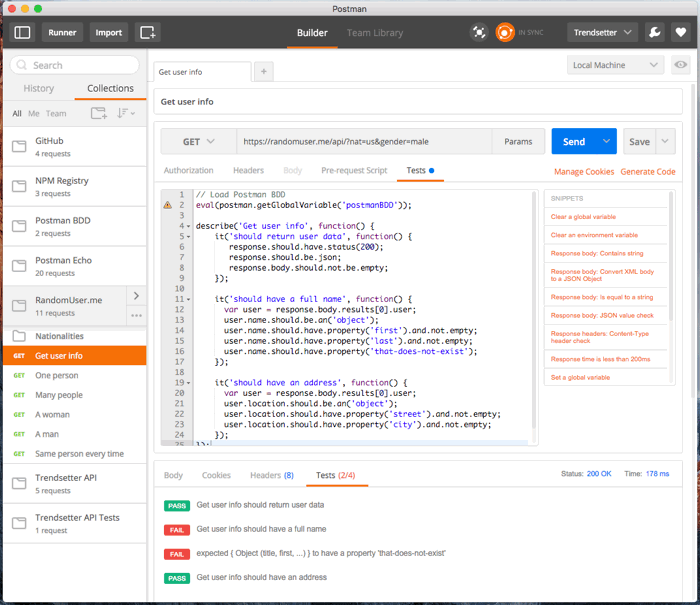Open response Tests (2/4) tab

coord(336,475)
